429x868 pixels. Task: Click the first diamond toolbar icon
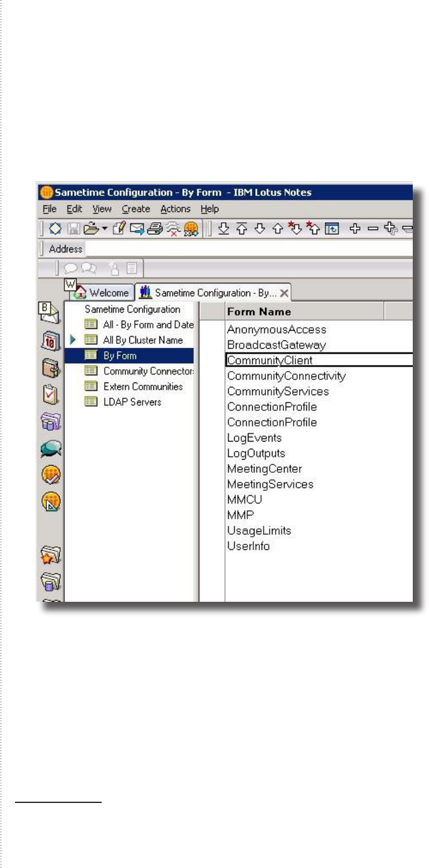pos(56,228)
